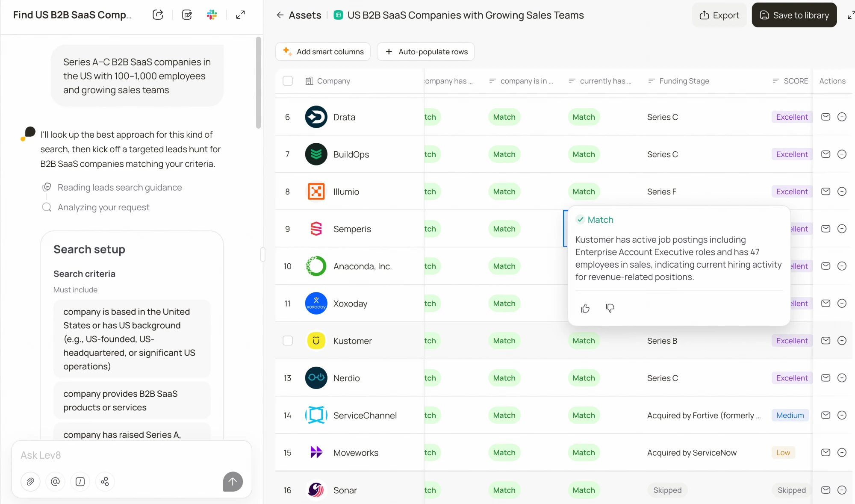This screenshot has height=504, width=855.
Task: Remove Nerdio row with minus icon
Action: [x=842, y=378]
